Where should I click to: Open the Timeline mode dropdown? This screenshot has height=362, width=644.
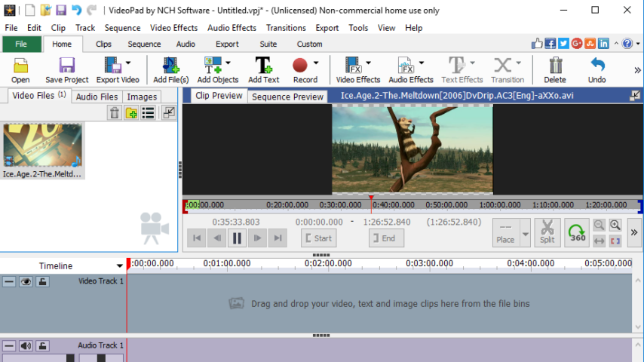[119, 266]
